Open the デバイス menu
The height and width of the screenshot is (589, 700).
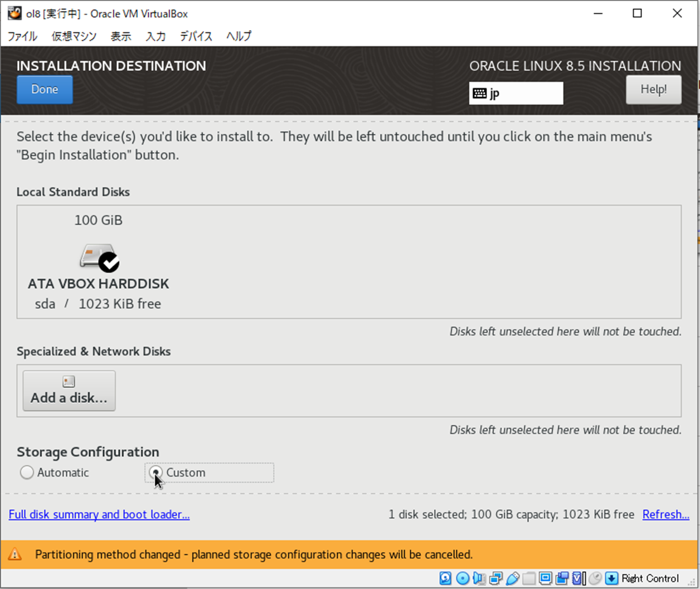pyautogui.click(x=196, y=36)
